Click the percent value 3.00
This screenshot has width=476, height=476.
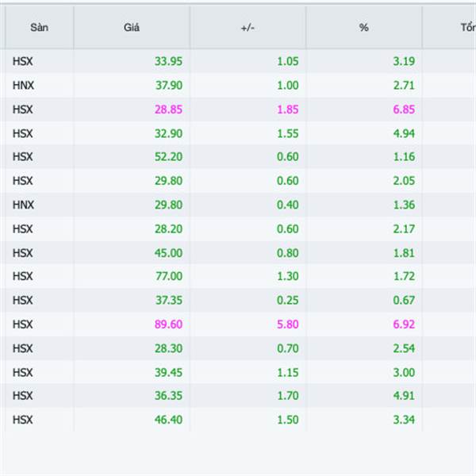pos(404,372)
